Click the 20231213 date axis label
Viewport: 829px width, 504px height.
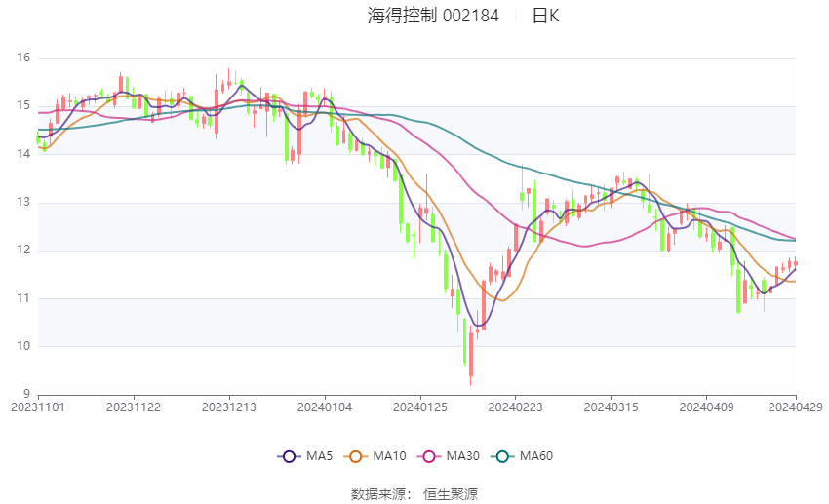click(x=229, y=407)
